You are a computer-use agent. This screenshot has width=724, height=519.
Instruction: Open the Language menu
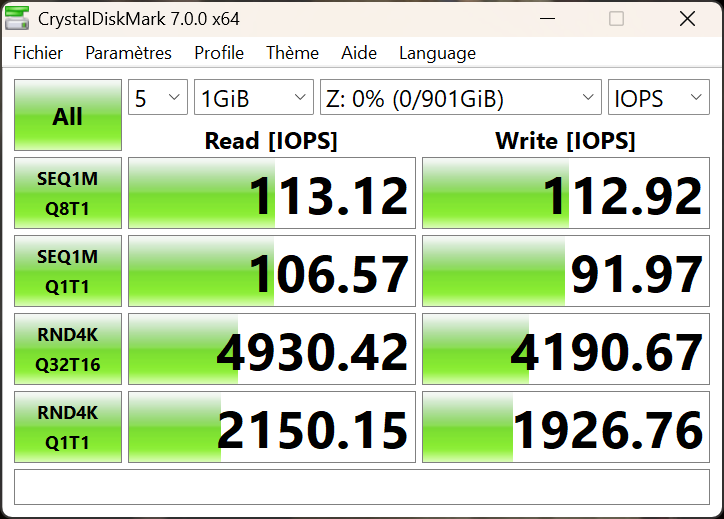click(x=437, y=53)
